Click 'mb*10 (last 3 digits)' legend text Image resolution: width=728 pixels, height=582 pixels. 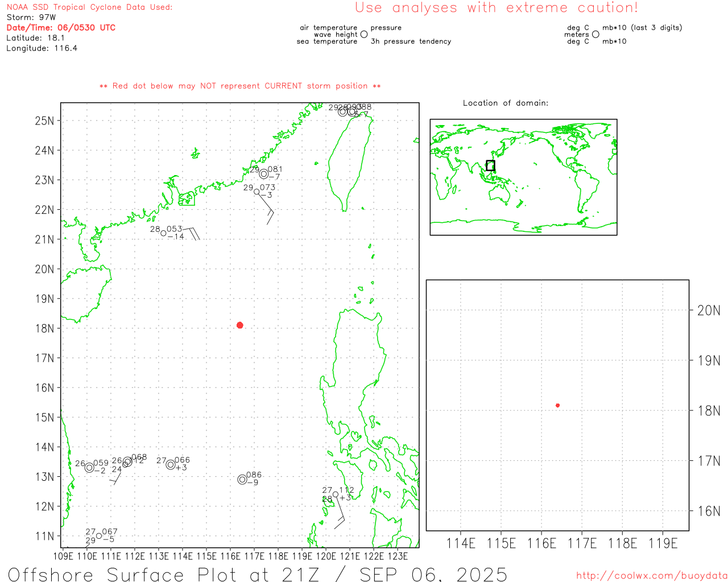pyautogui.click(x=642, y=28)
